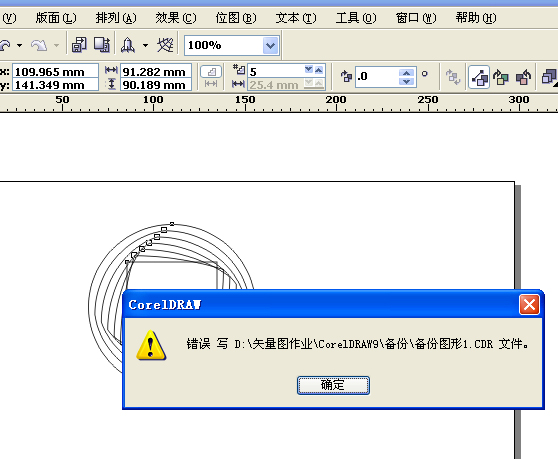Click the 150 mark on horizontal ruler
Screen dimensions: 558x459
(245, 100)
